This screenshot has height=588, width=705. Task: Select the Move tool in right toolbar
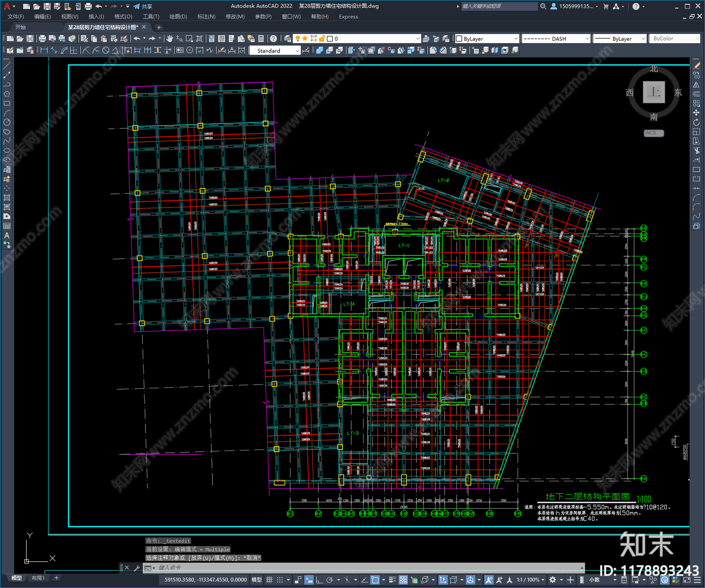pos(696,113)
